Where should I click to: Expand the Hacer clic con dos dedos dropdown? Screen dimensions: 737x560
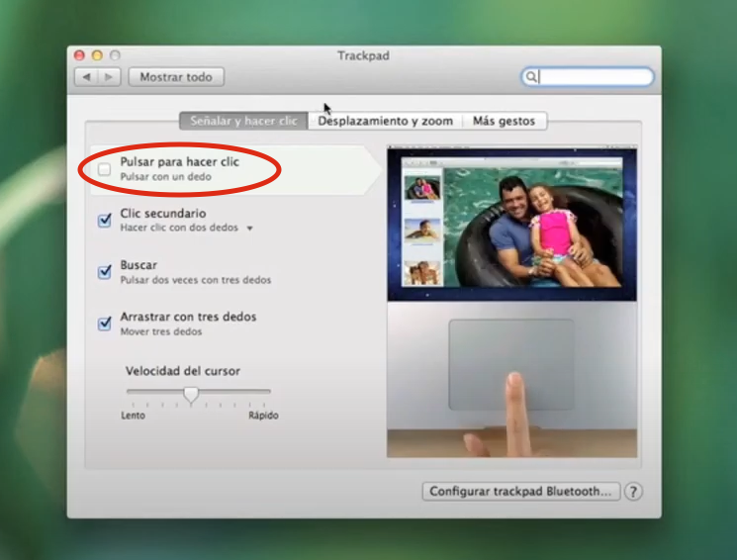[x=249, y=229]
